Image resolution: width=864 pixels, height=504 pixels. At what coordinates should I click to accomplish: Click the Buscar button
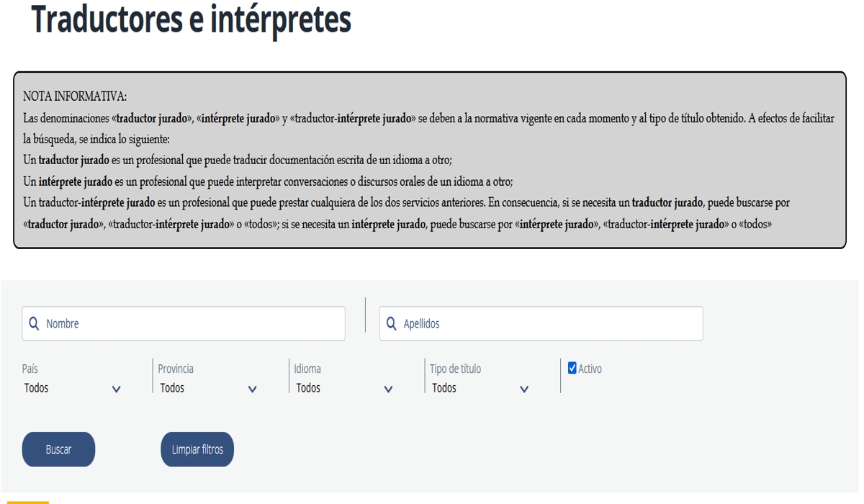point(58,449)
